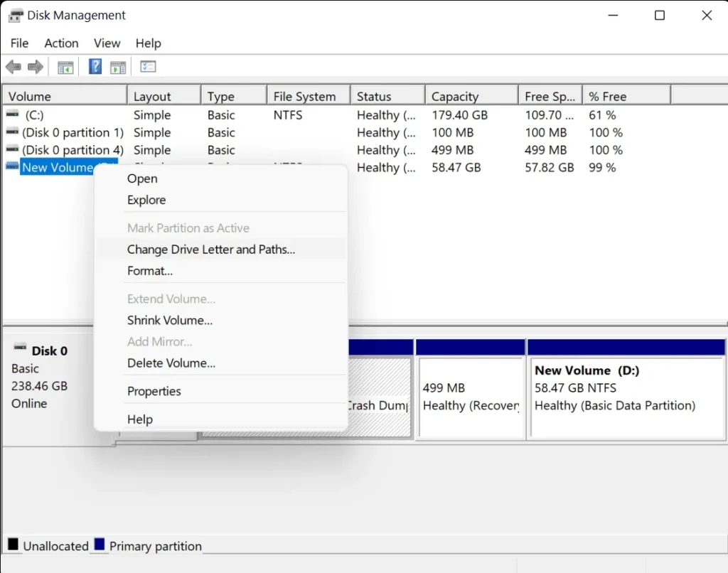Toggle the show/hide action pane icon
The height and width of the screenshot is (573, 728).
[x=118, y=68]
